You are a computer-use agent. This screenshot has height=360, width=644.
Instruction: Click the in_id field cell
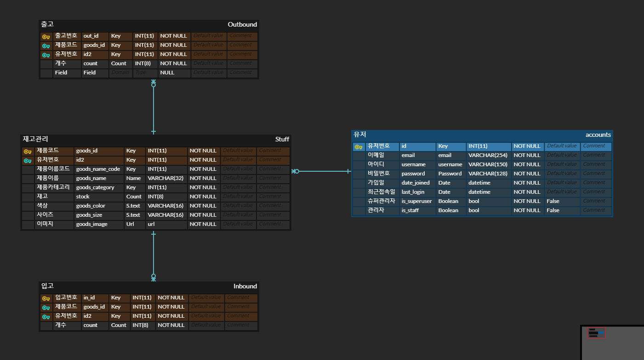tap(95, 298)
